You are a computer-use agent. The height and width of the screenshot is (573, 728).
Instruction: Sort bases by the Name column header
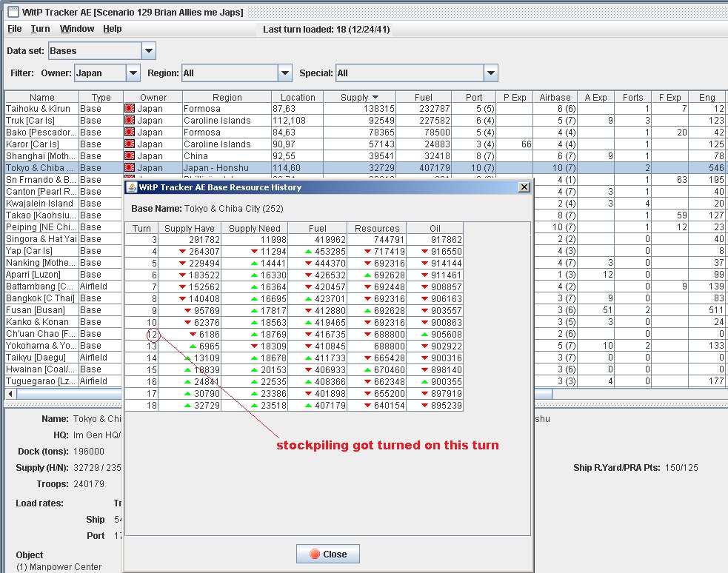(x=41, y=98)
